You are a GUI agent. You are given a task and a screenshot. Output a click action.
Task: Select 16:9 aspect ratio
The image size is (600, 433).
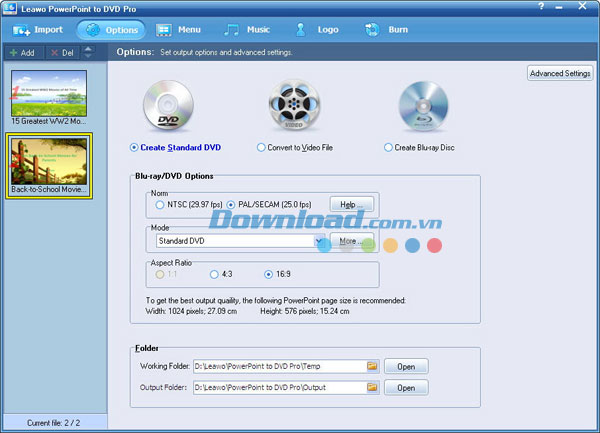(277, 274)
